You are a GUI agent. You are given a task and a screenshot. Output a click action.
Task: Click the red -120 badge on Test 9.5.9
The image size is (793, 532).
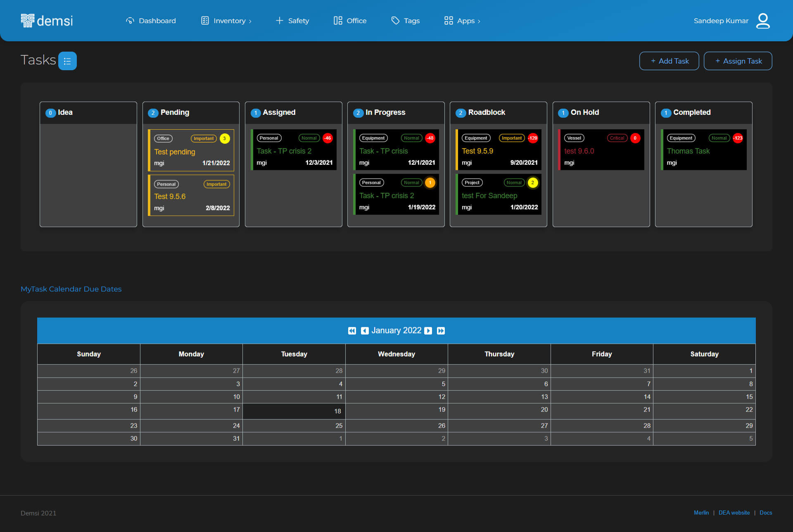point(533,138)
